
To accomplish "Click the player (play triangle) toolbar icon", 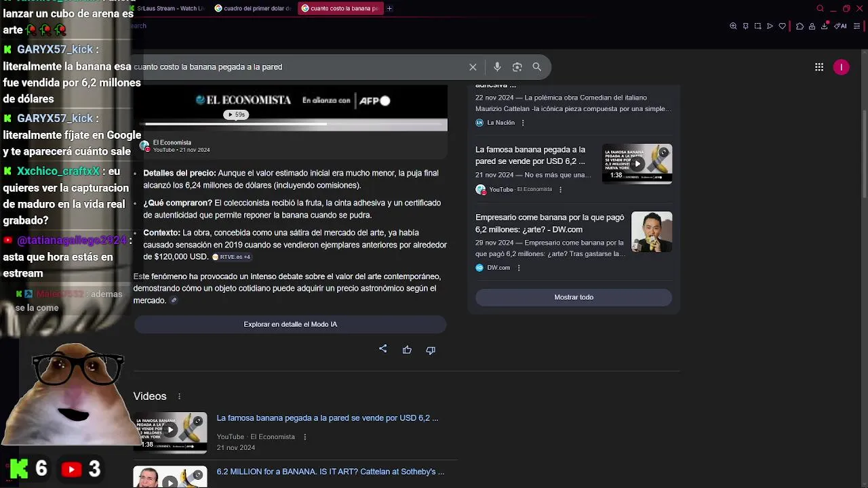I will (770, 26).
